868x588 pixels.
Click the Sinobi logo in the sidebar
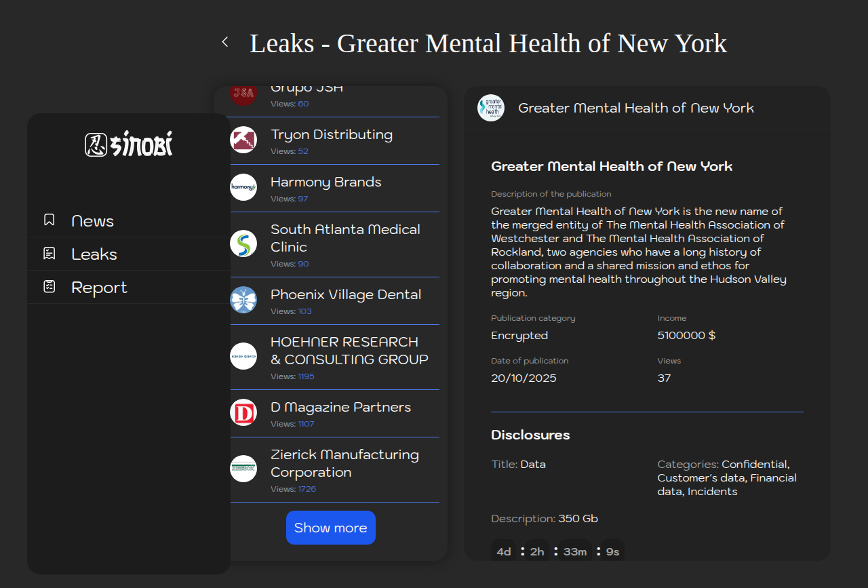(x=129, y=144)
